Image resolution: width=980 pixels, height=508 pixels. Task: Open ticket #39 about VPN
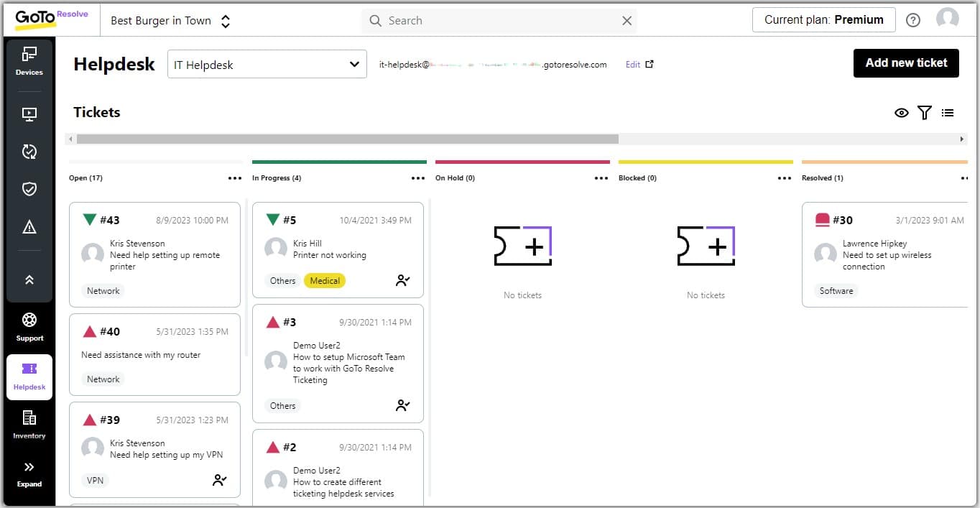[x=154, y=450]
